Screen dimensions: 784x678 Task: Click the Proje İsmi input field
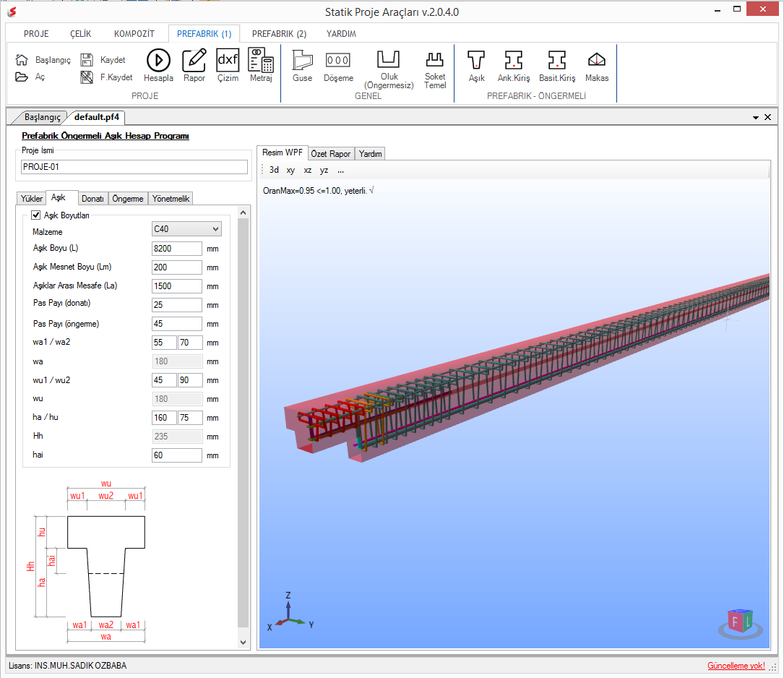click(134, 167)
